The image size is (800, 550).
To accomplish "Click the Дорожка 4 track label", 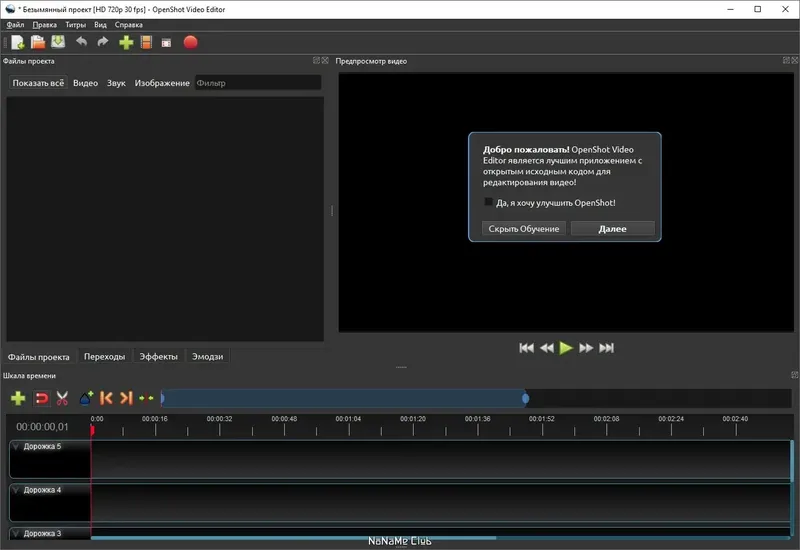I will tap(42, 490).
